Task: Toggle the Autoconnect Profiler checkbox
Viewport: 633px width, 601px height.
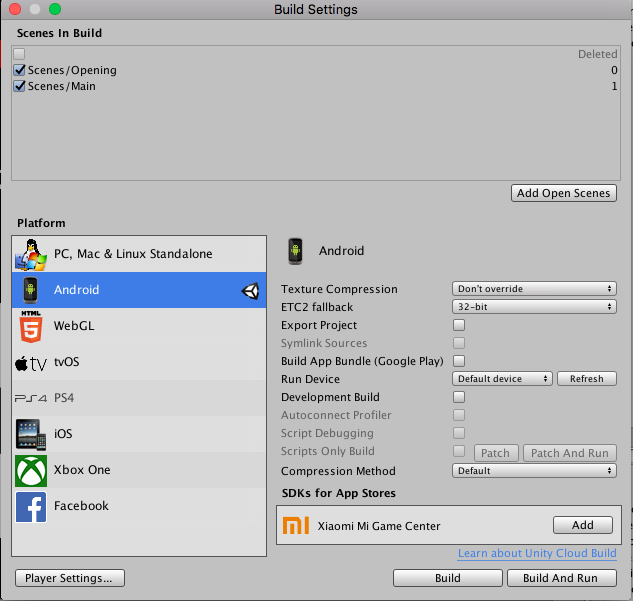Action: [x=459, y=415]
